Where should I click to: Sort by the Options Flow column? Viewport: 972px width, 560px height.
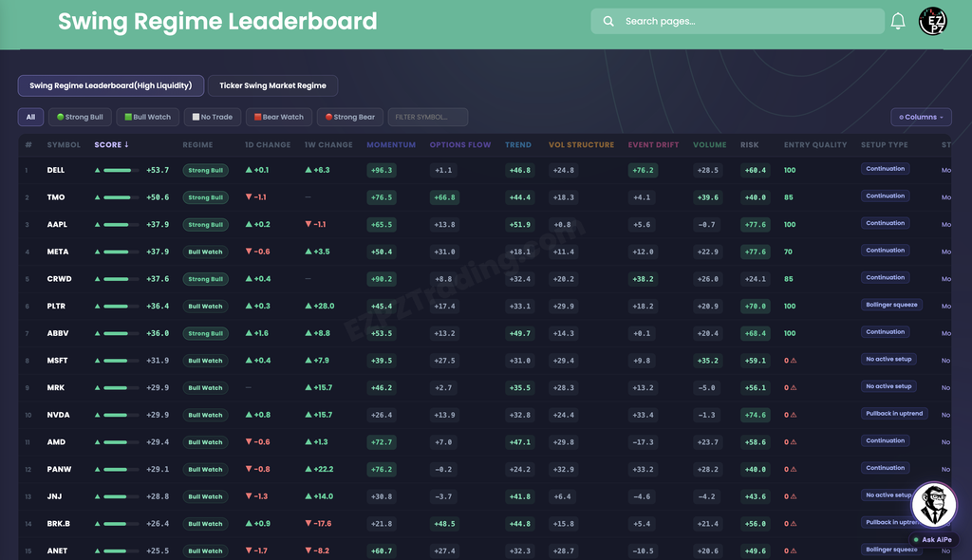click(460, 144)
